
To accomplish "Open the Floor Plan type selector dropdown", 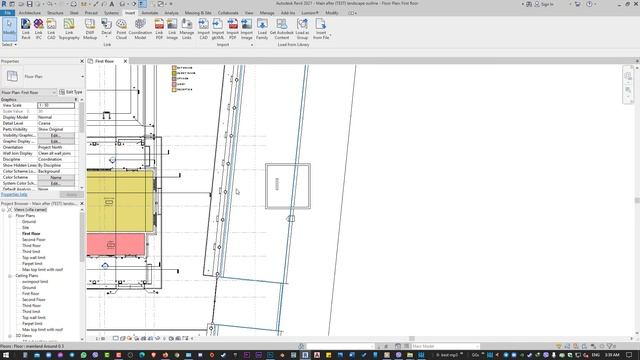I will point(82,76).
